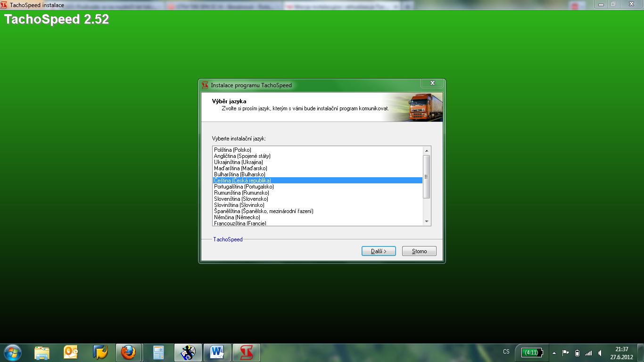Click the battery meter gadget showing 4:11

(x=532, y=353)
